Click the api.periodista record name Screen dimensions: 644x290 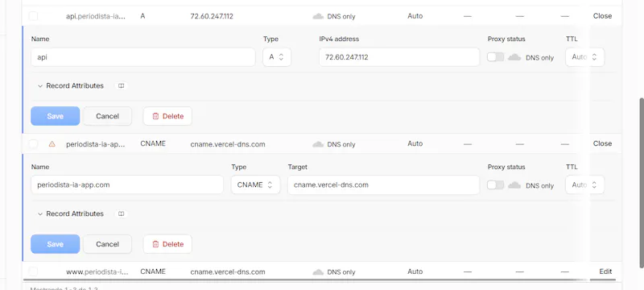click(96, 16)
